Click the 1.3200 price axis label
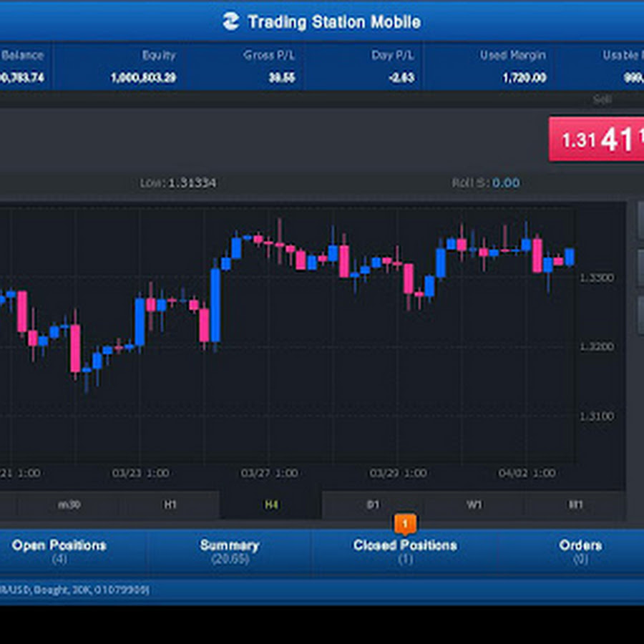The width and height of the screenshot is (644, 644). (597, 346)
